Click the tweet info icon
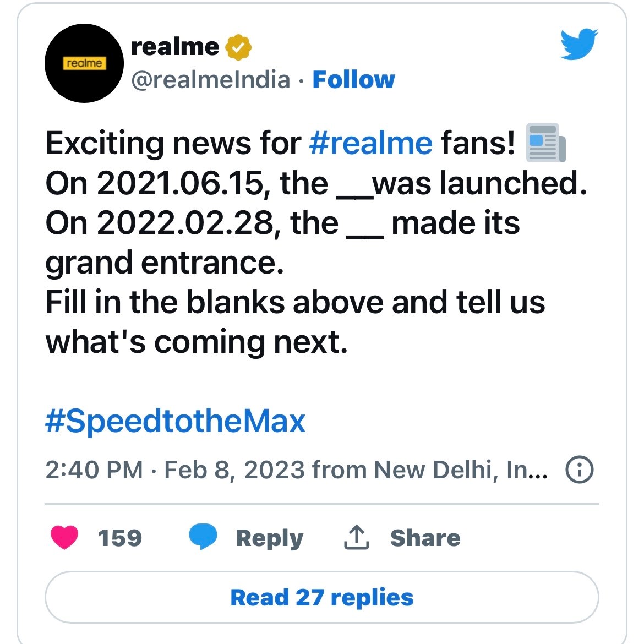Image resolution: width=644 pixels, height=644 pixels. 580,470
